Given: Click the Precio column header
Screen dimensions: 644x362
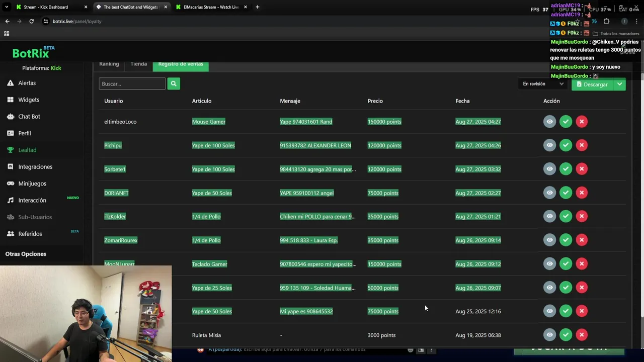Looking at the screenshot, I should pyautogui.click(x=375, y=101).
